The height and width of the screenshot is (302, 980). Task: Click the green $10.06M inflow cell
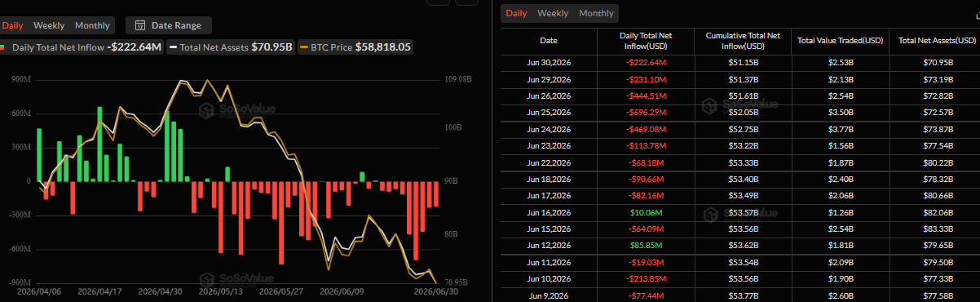pos(646,212)
